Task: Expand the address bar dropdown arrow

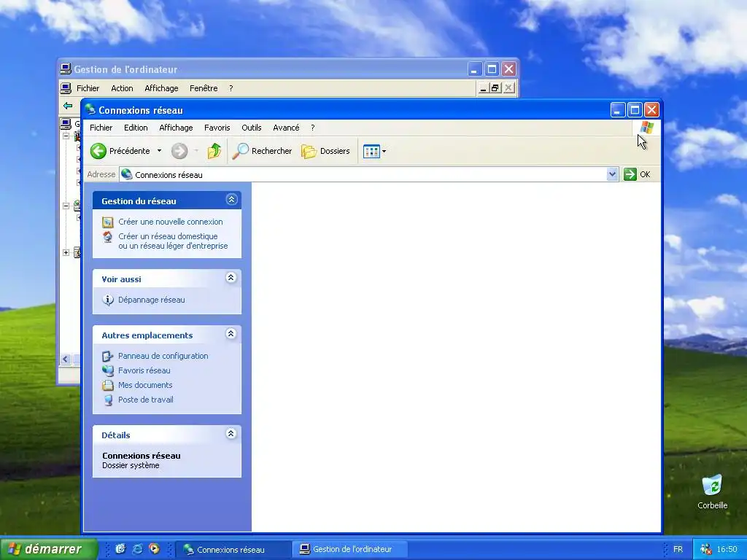Action: pyautogui.click(x=613, y=174)
